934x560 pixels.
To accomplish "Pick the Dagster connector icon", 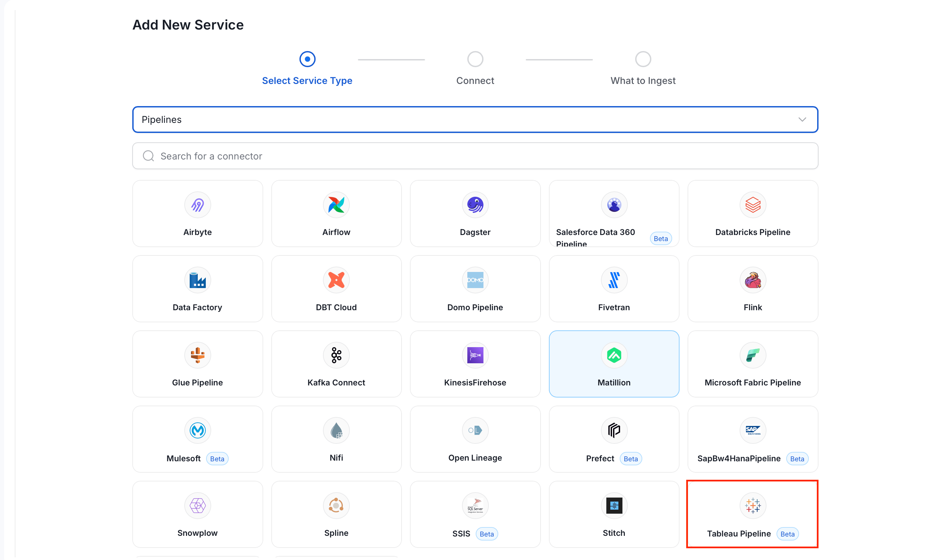I will point(475,205).
